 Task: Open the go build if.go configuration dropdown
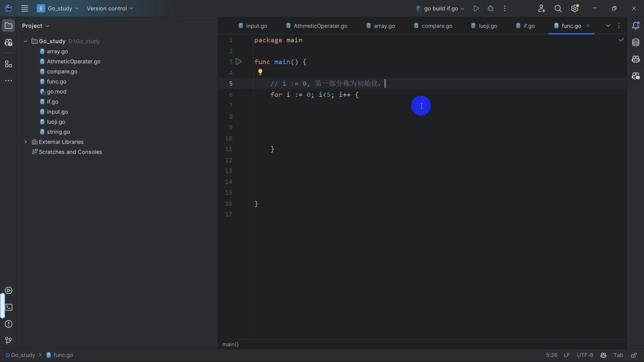(440, 8)
